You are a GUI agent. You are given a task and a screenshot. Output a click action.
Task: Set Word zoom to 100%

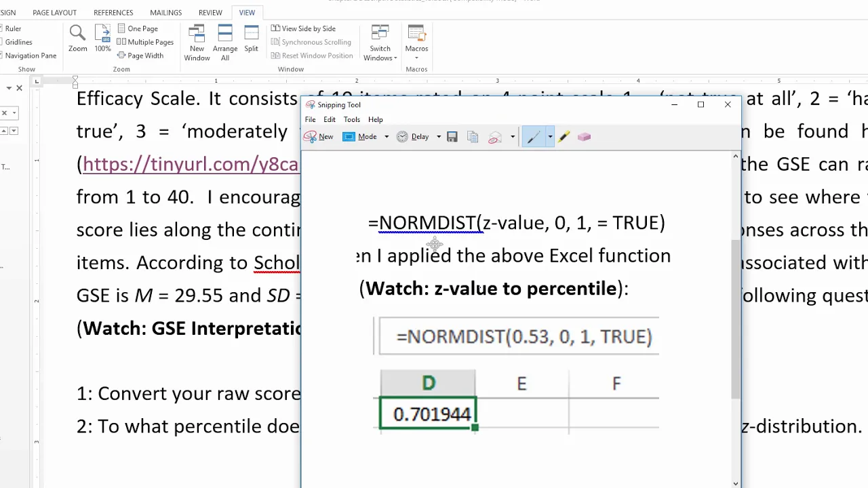click(x=102, y=39)
